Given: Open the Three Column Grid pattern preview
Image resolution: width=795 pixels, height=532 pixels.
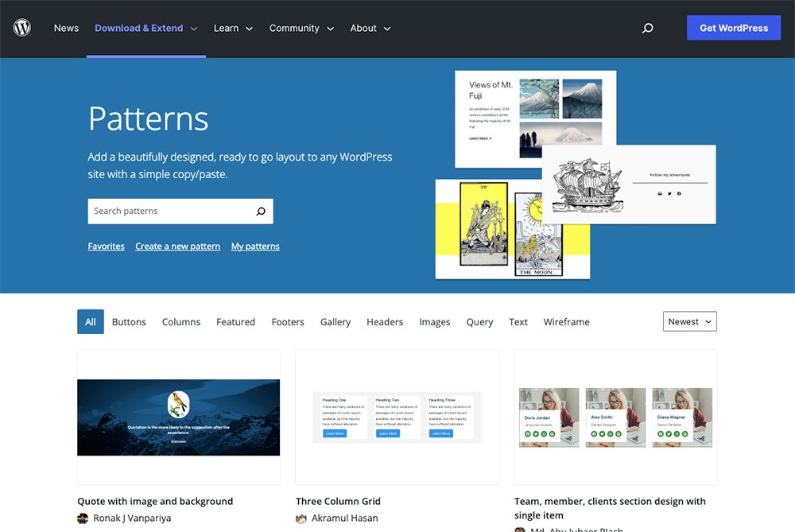Looking at the screenshot, I should click(x=397, y=417).
